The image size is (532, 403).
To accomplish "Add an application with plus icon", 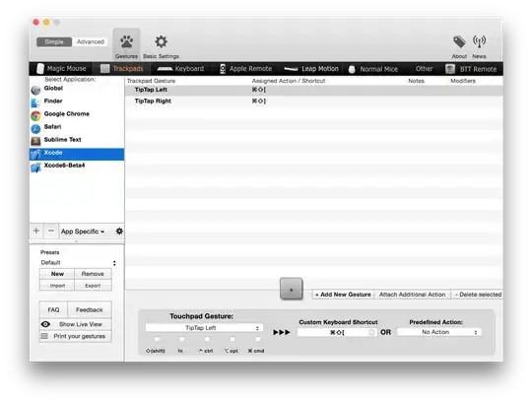I will pyautogui.click(x=36, y=231).
